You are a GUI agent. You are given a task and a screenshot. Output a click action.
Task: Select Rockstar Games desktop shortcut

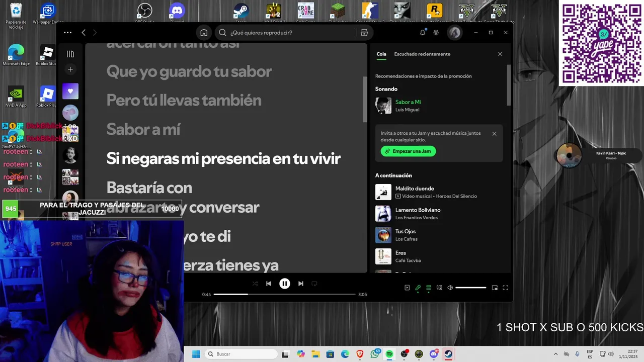434,12
